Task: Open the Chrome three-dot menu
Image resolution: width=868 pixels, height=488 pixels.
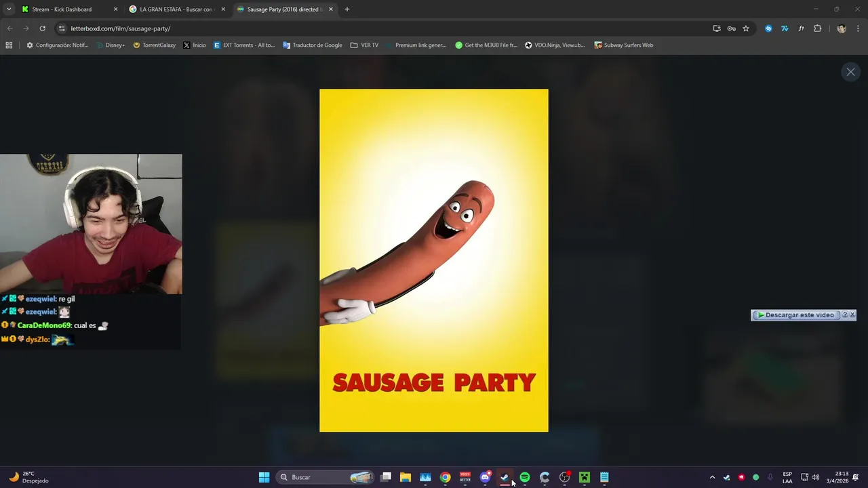Action: 859,28
